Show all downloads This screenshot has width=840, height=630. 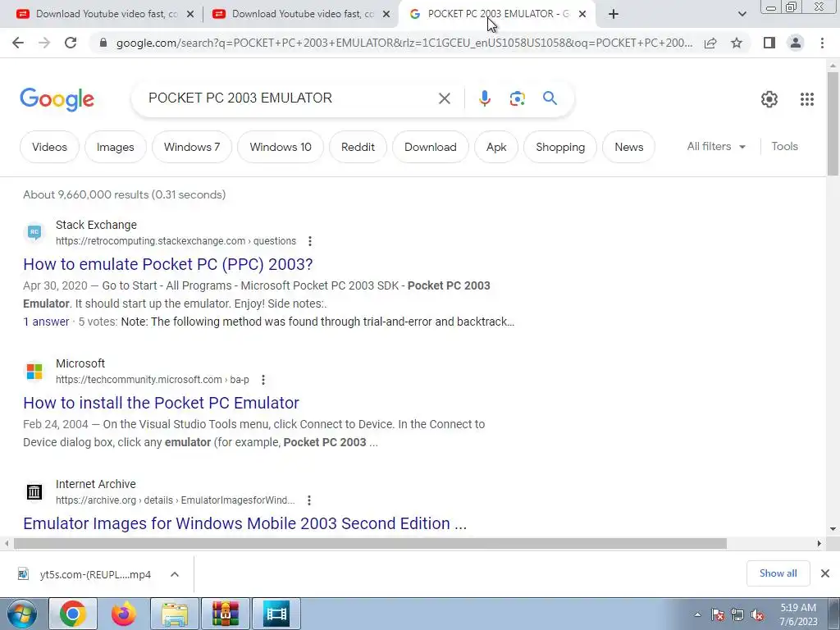[778, 573]
